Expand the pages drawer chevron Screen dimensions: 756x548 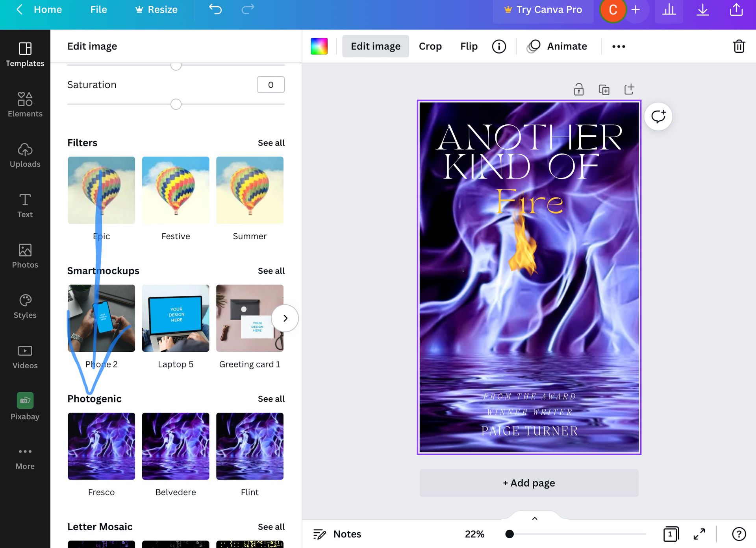pyautogui.click(x=535, y=518)
